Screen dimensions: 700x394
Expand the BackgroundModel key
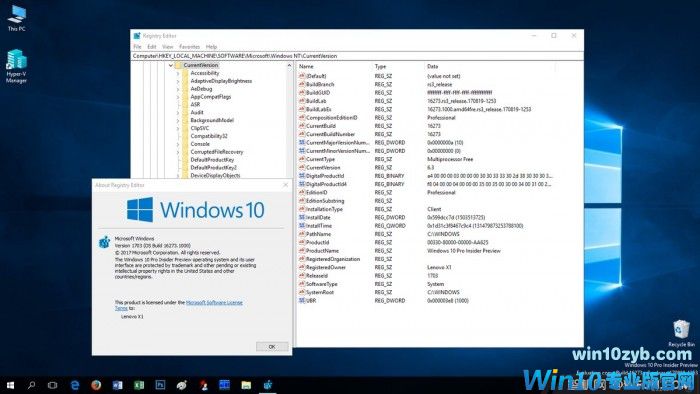pyautogui.click(x=178, y=120)
